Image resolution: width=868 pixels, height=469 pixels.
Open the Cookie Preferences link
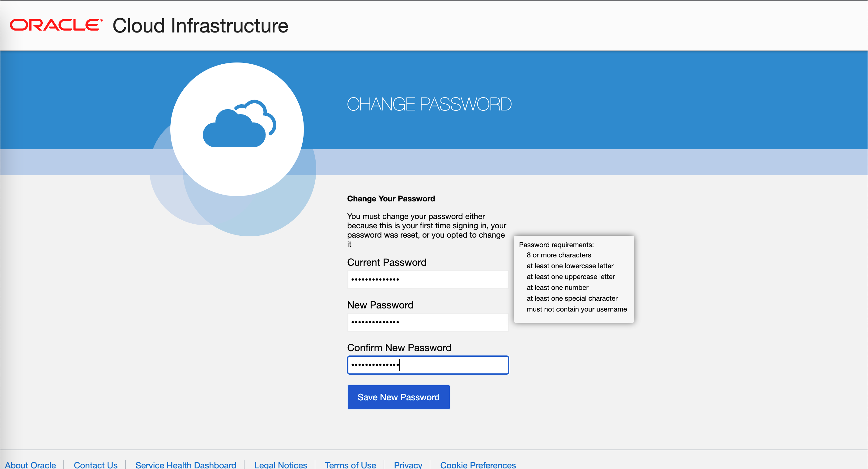point(478,465)
